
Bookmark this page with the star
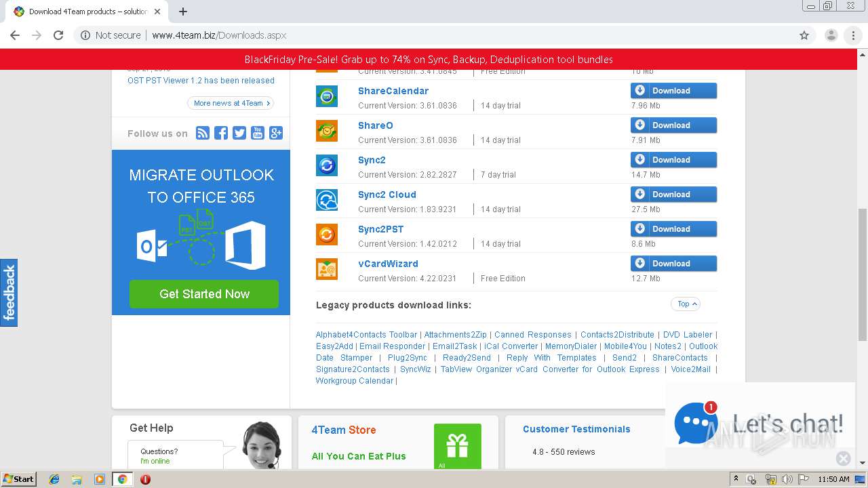(x=804, y=35)
